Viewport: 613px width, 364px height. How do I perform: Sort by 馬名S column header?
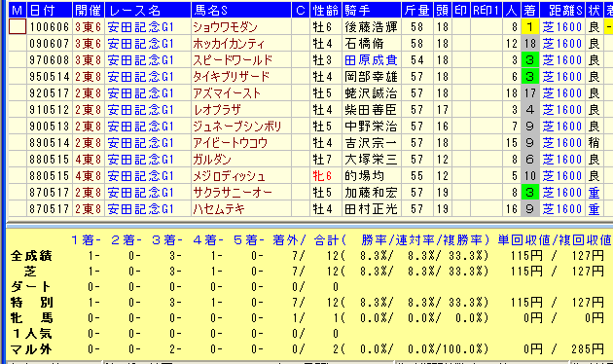coord(241,10)
